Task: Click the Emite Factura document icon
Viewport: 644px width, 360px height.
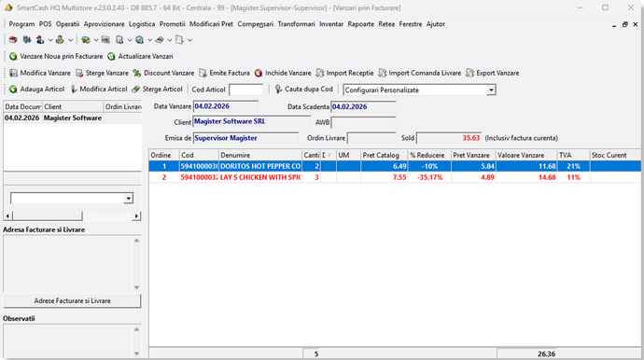Action: (203, 73)
